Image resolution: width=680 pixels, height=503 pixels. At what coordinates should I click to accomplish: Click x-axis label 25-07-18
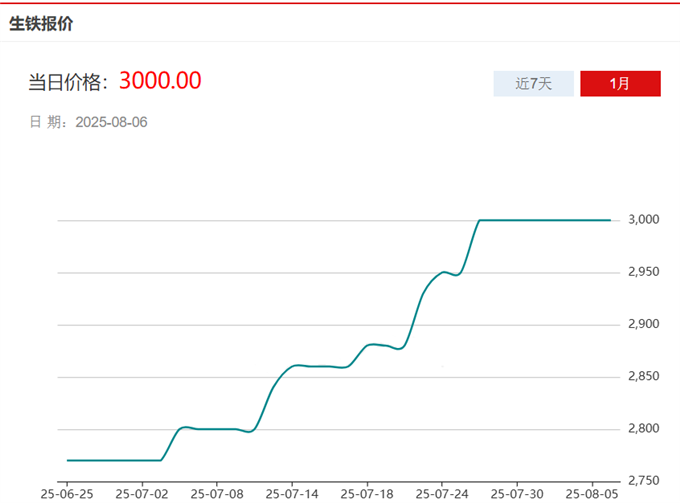point(366,493)
